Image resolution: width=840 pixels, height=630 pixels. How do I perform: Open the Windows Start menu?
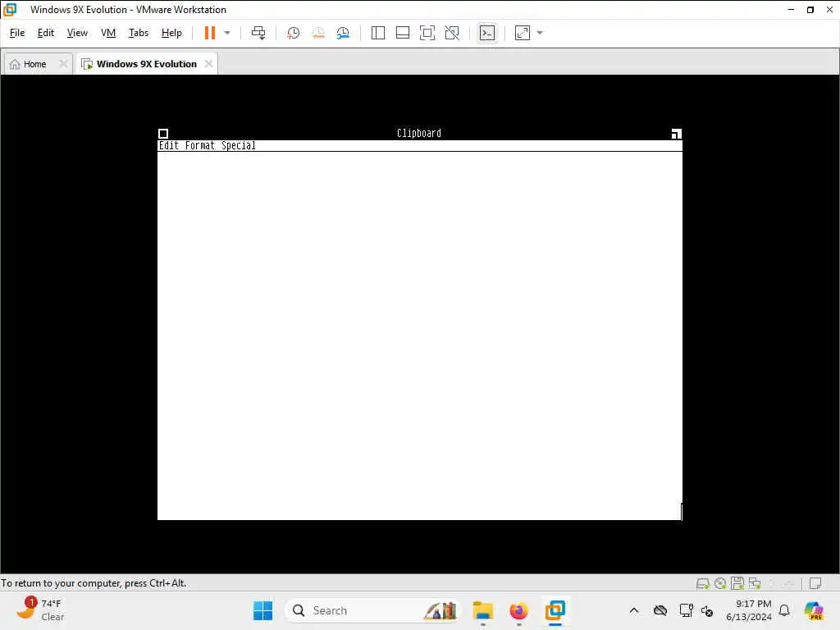pos(262,610)
